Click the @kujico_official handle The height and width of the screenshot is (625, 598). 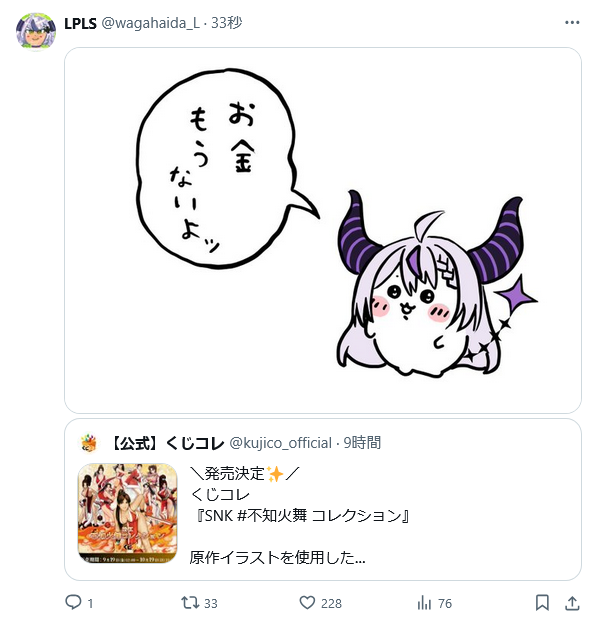click(x=281, y=443)
